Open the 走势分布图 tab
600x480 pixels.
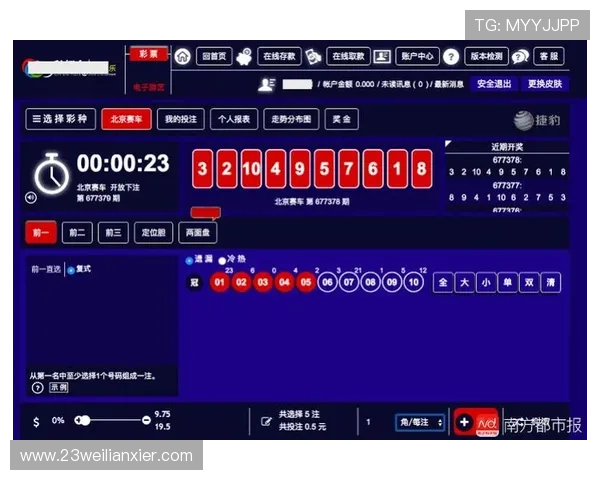tap(291, 120)
